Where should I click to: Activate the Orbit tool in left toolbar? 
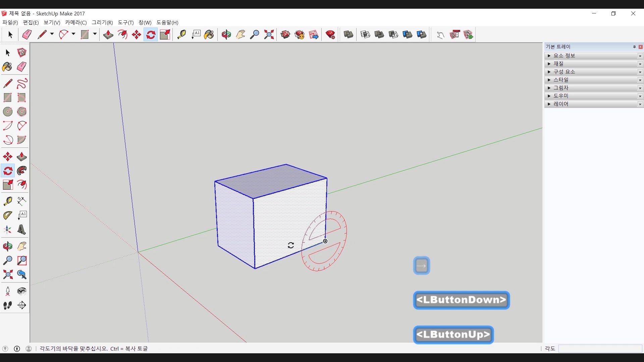click(7, 247)
